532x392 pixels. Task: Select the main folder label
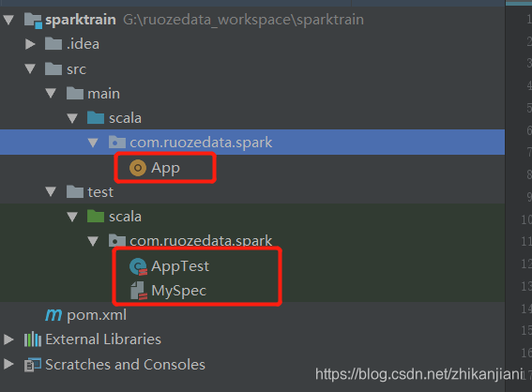click(104, 94)
